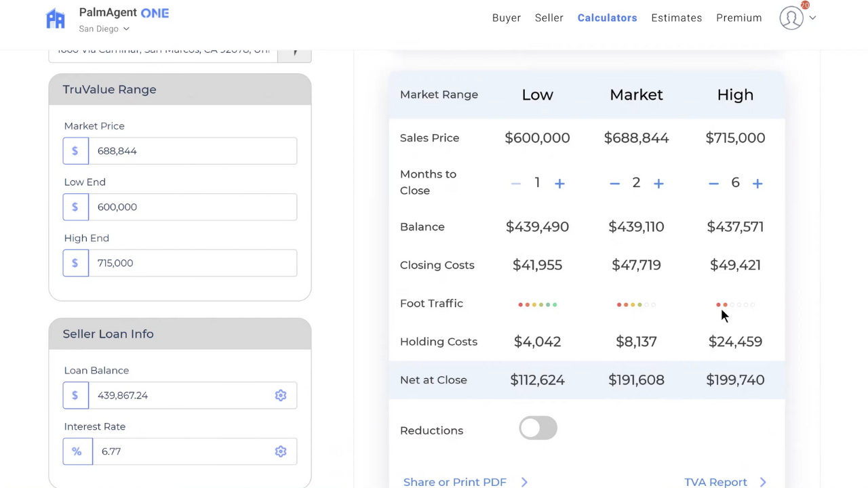The height and width of the screenshot is (488, 868).
Task: Open Loan Balance settings gear
Action: [281, 395]
